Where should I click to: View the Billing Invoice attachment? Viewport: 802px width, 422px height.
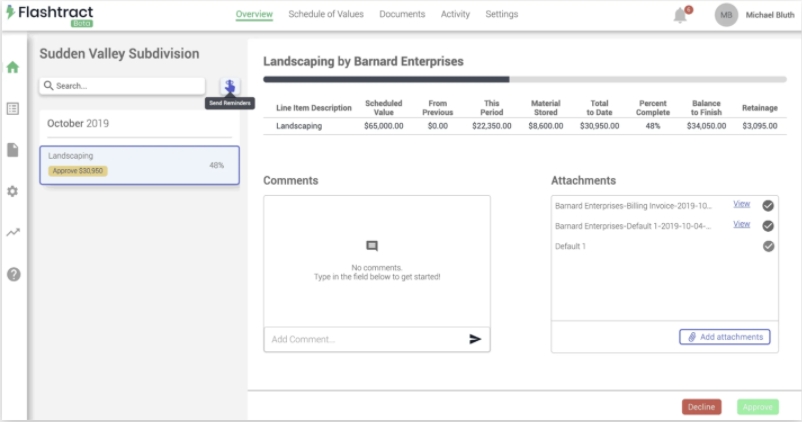(741, 204)
